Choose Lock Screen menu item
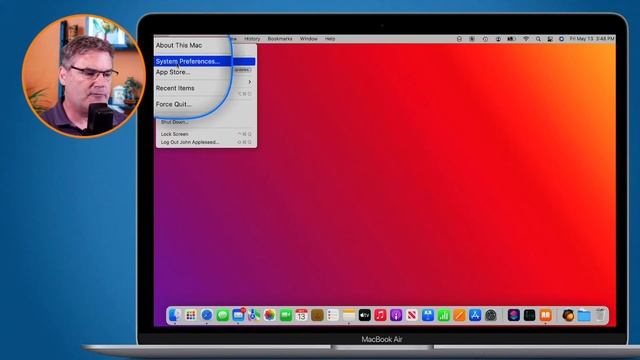Screen dimensions: 640x360 (x=174, y=134)
